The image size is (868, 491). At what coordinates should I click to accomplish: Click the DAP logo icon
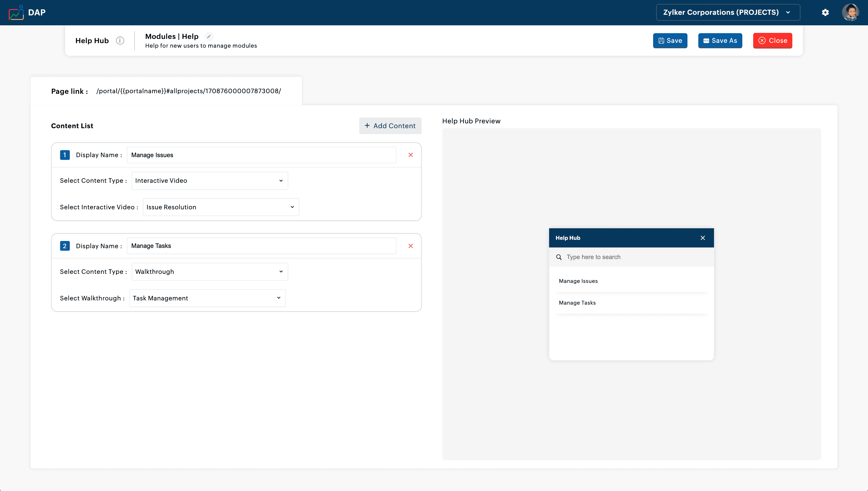pyautogui.click(x=16, y=13)
